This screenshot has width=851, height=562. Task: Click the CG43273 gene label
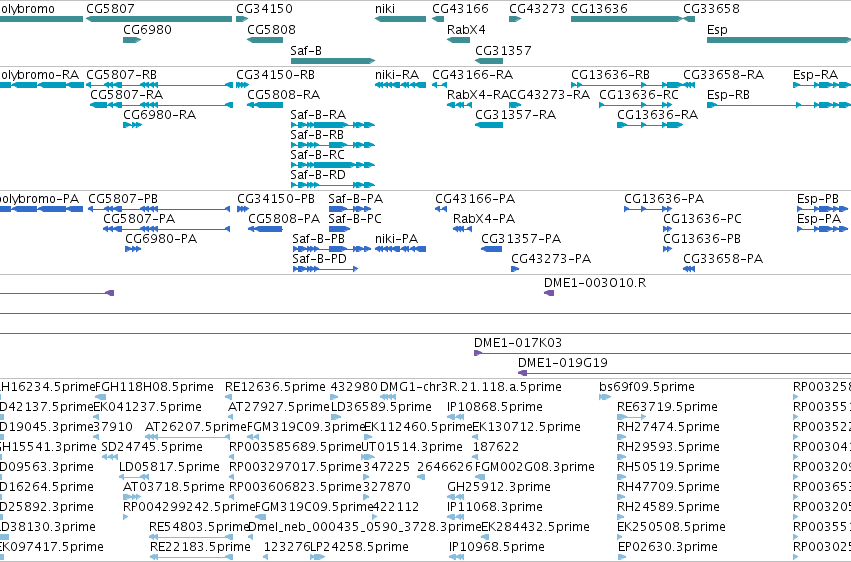(x=537, y=9)
